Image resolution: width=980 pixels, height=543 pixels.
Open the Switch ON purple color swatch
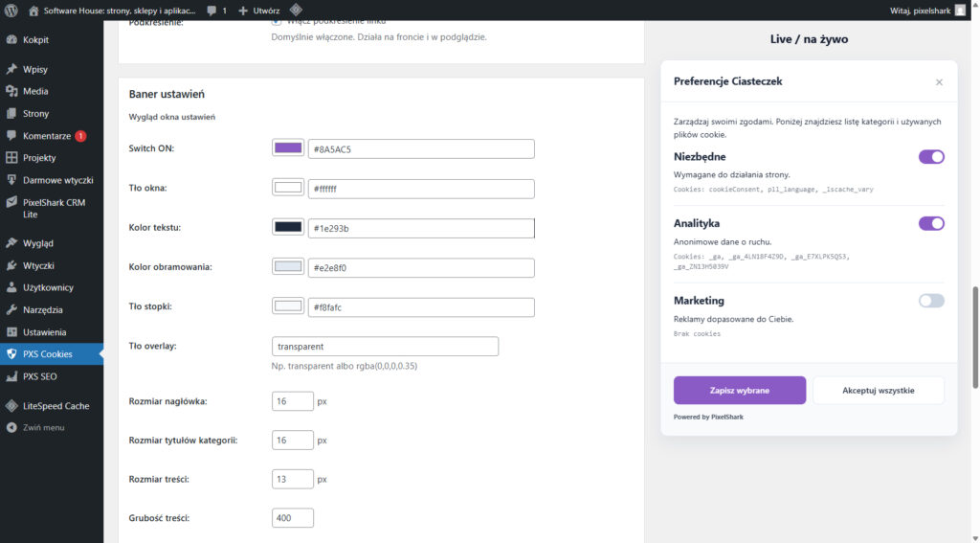[x=288, y=148]
